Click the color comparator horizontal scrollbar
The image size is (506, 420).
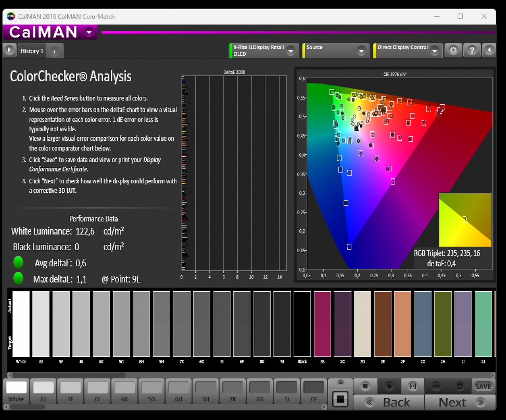click(x=252, y=375)
